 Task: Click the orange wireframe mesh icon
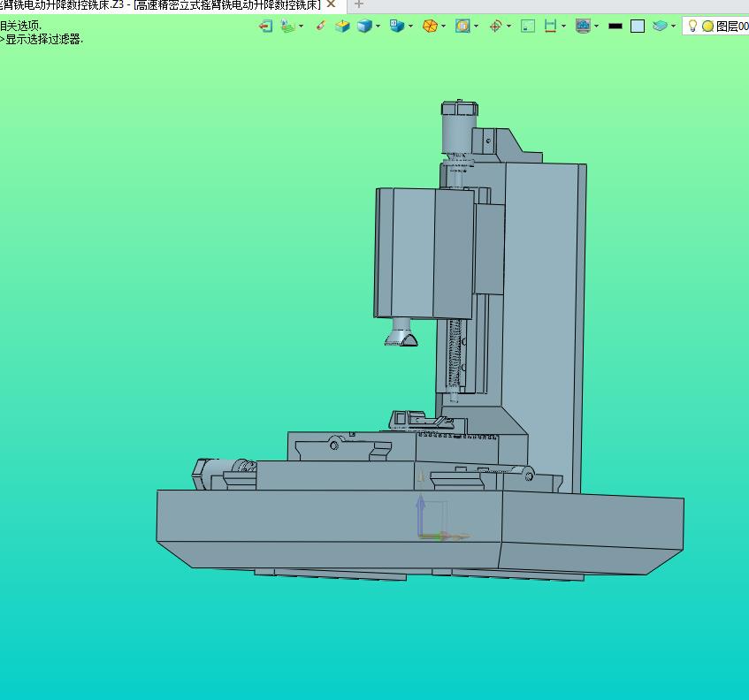430,27
